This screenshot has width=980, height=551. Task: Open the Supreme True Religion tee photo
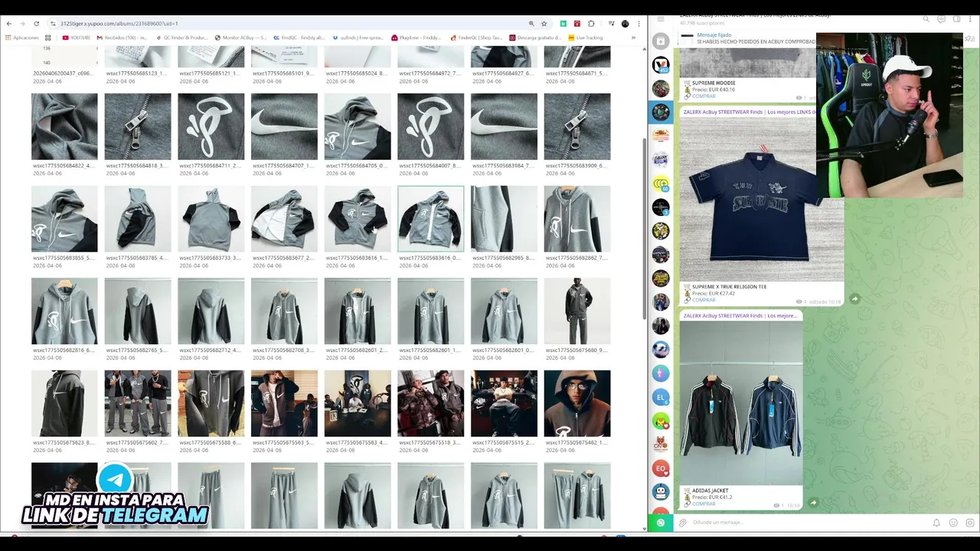[x=762, y=199]
